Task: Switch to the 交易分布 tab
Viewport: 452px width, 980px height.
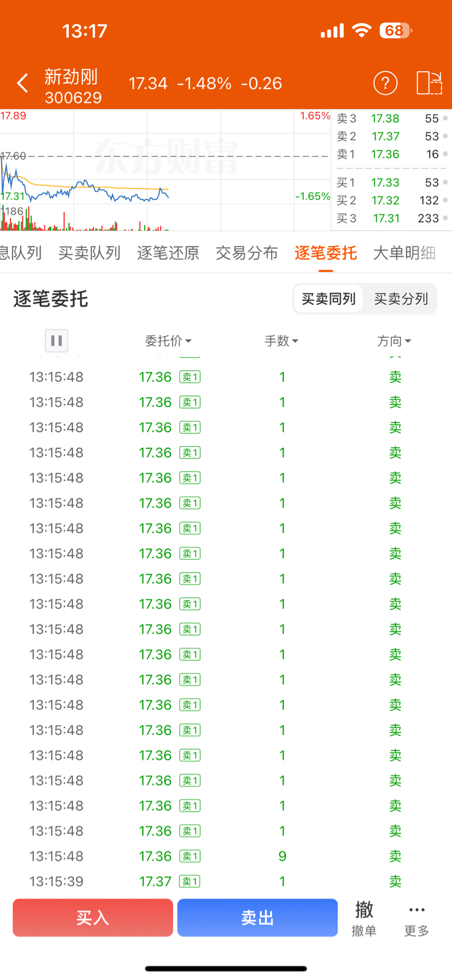Action: tap(247, 253)
